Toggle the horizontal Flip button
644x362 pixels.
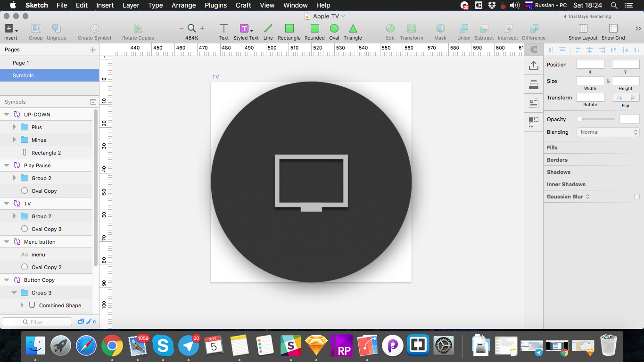tap(619, 98)
